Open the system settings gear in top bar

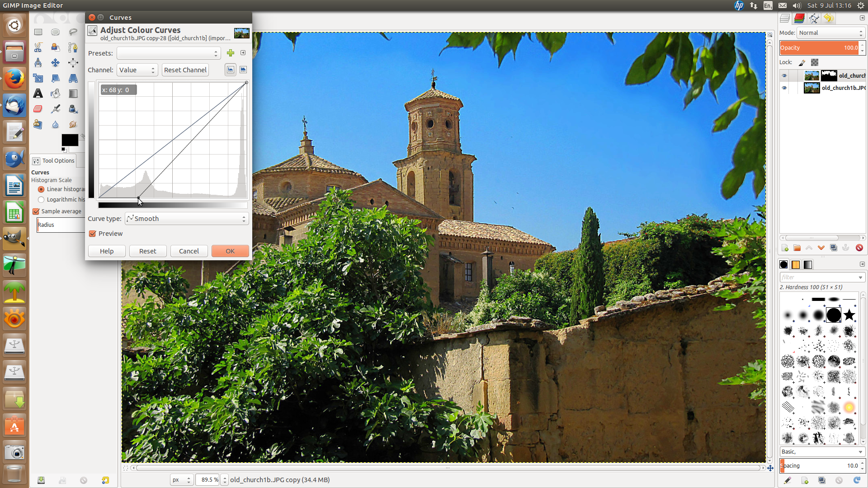tap(861, 5)
